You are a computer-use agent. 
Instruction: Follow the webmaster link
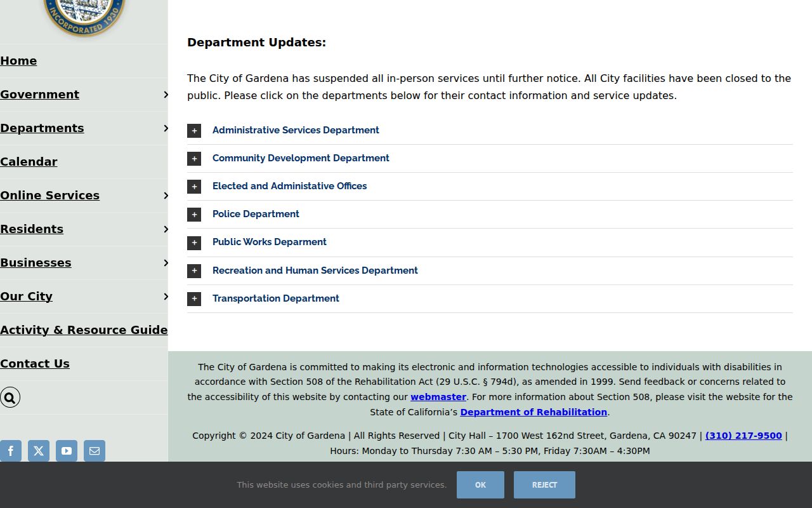click(x=438, y=397)
